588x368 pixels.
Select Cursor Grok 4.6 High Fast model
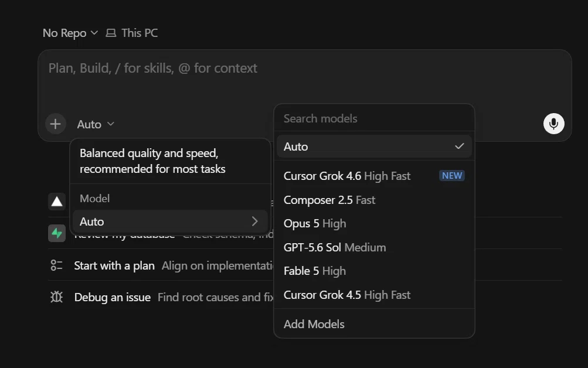[x=374, y=176]
